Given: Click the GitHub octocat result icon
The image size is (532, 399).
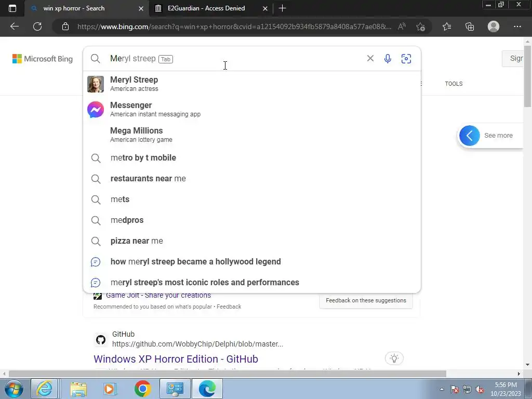Looking at the screenshot, I should (x=101, y=339).
